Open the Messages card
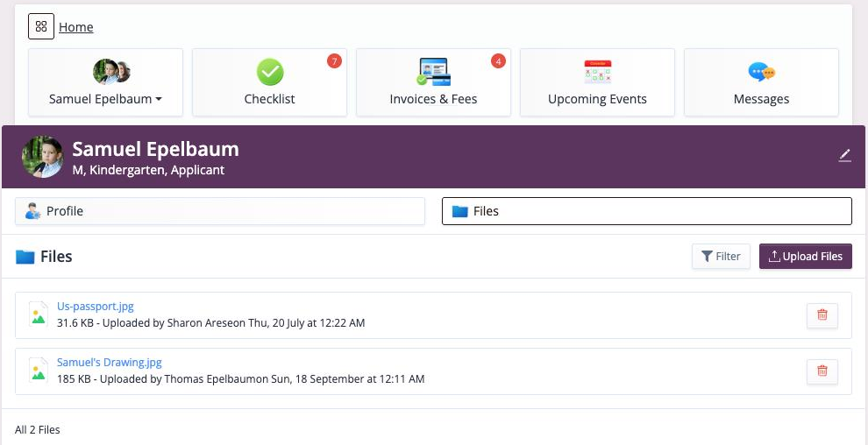This screenshot has width=868, height=445. click(761, 82)
